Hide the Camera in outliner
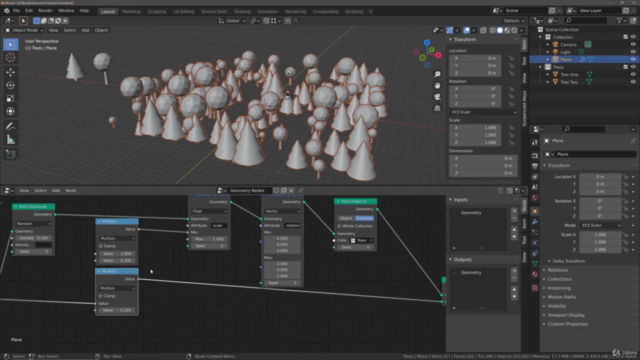This screenshot has width=640, height=360. (633, 44)
